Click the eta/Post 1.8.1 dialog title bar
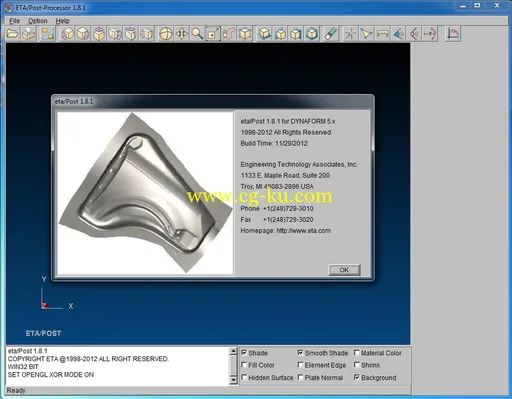Image resolution: width=512 pixels, height=399 pixels. tap(213, 102)
